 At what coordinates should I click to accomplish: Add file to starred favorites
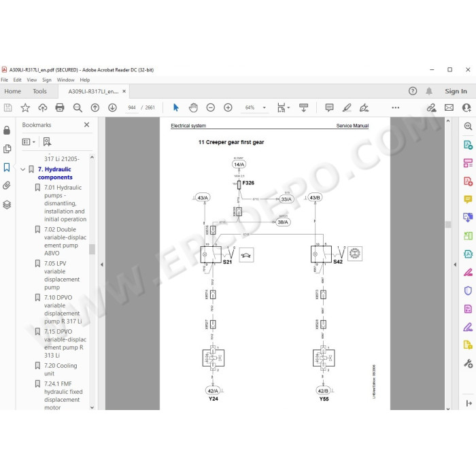[x=25, y=107]
